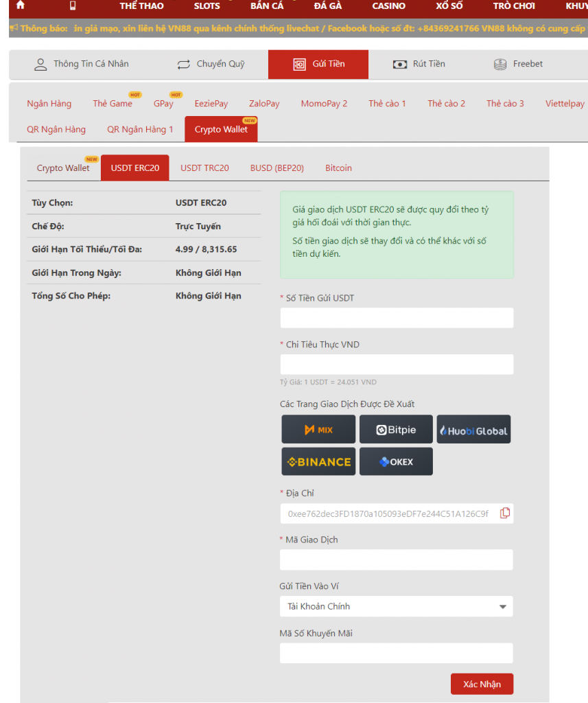Go to the home icon

coord(20,5)
